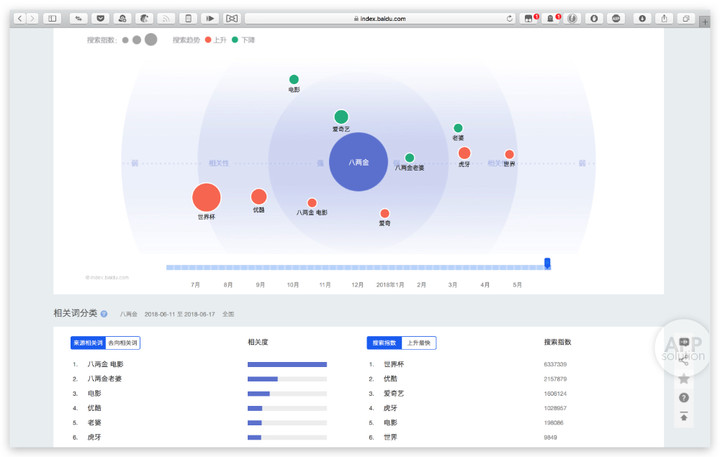The height and width of the screenshot is (457, 720).
Task: Click the star favorite icon in right sidebar
Action: click(x=684, y=378)
